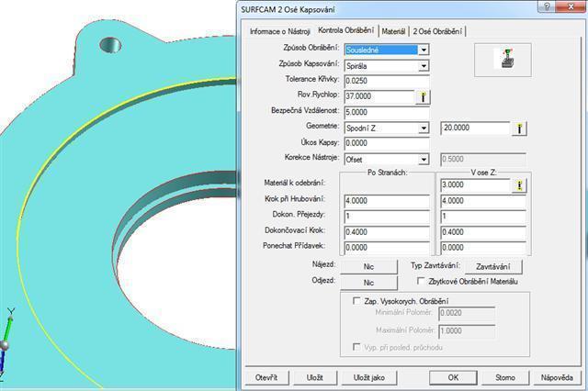Screen dimensions: 588x391
Task: Click V ose Z material field 3.0000
Action: tap(476, 185)
